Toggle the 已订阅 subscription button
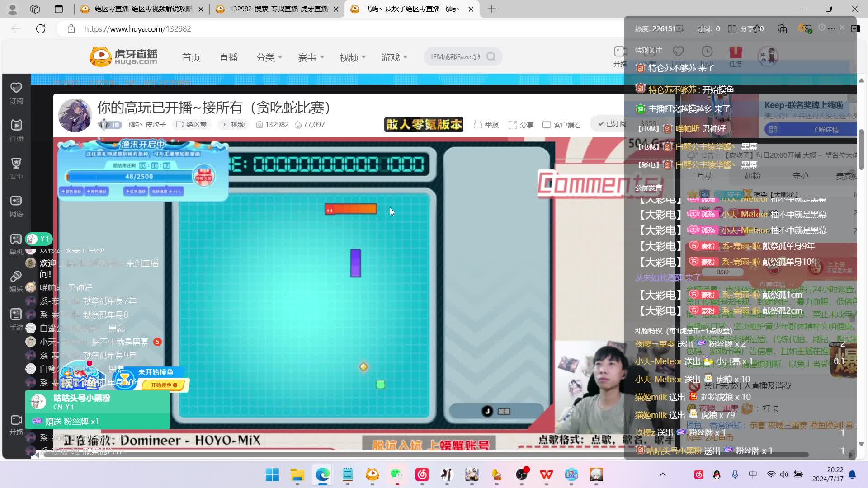868x488 pixels. pos(611,124)
